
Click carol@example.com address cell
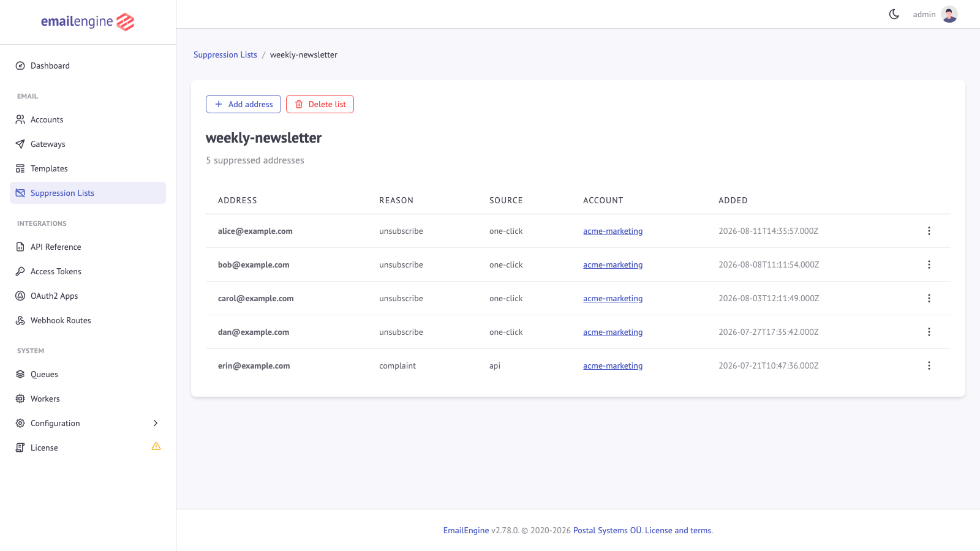(256, 298)
